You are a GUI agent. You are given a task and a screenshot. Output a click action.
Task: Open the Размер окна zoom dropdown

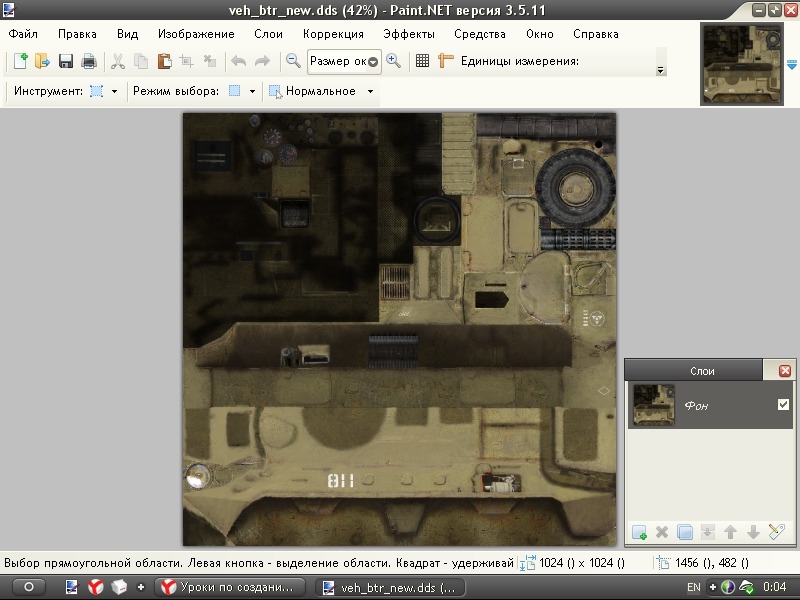coord(372,62)
